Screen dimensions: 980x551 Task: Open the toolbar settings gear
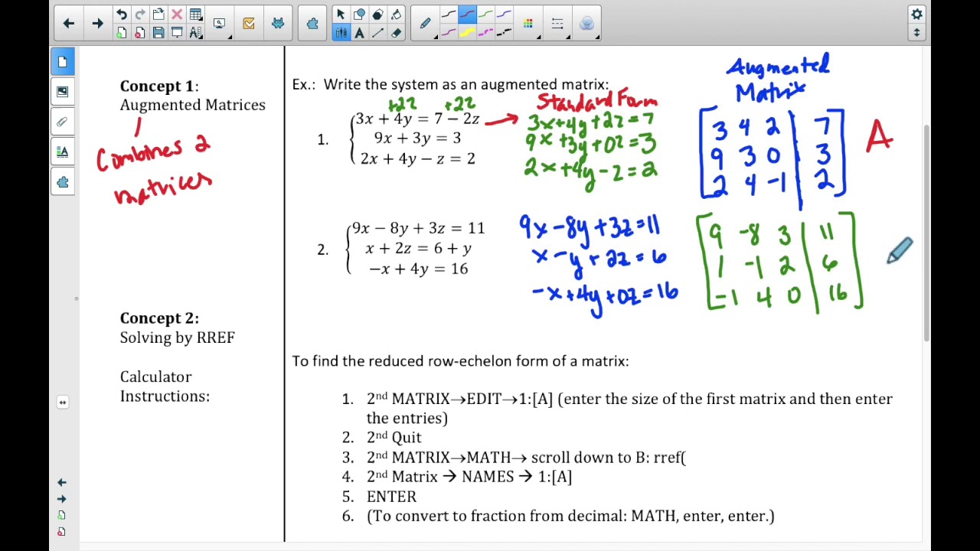click(x=916, y=15)
